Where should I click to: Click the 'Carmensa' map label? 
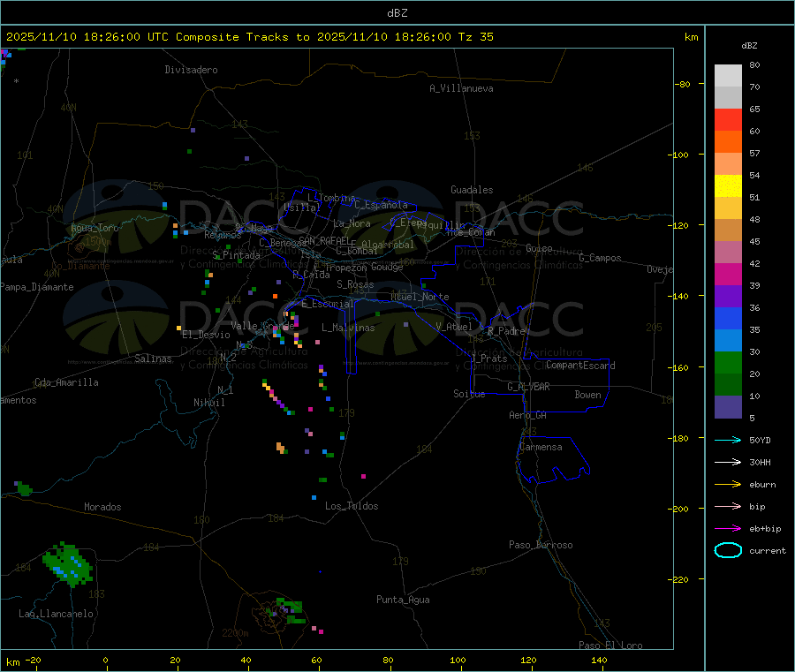click(x=541, y=447)
